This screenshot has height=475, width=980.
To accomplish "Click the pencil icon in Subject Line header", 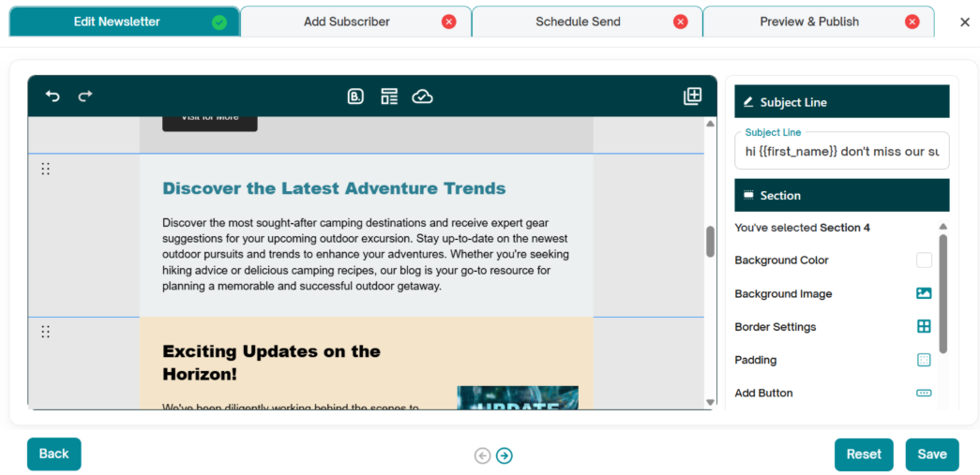I will 748,102.
